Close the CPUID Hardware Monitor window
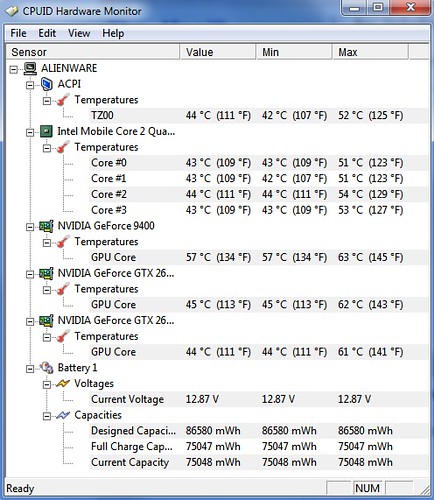 pyautogui.click(x=411, y=8)
